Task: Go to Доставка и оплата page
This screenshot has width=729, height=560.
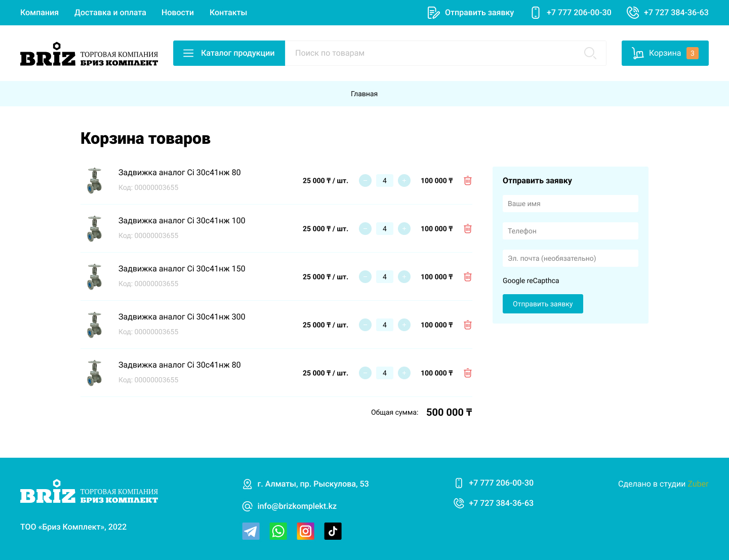Action: 110,13
